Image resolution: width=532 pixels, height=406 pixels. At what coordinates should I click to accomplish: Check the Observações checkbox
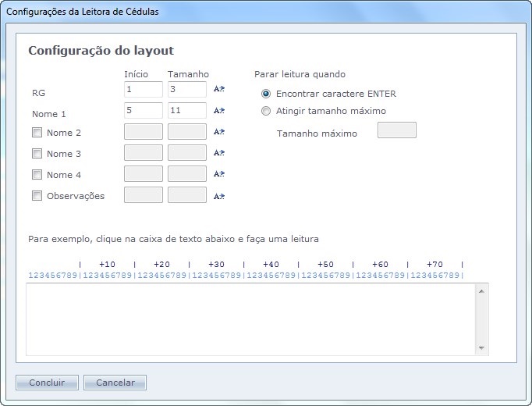37,196
